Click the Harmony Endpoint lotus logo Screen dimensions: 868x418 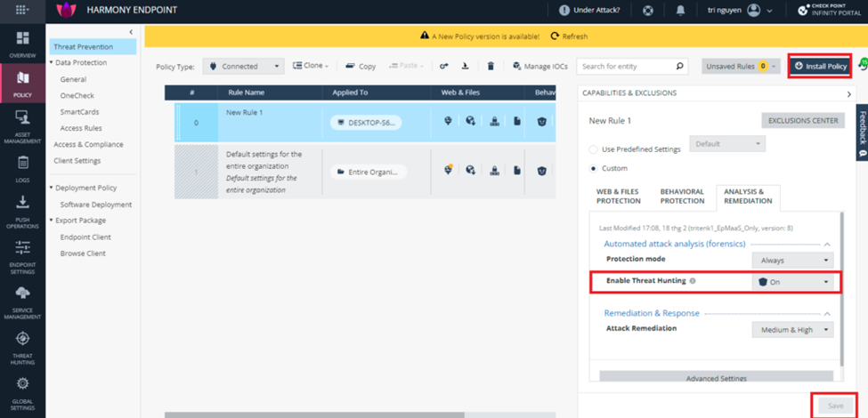point(66,10)
